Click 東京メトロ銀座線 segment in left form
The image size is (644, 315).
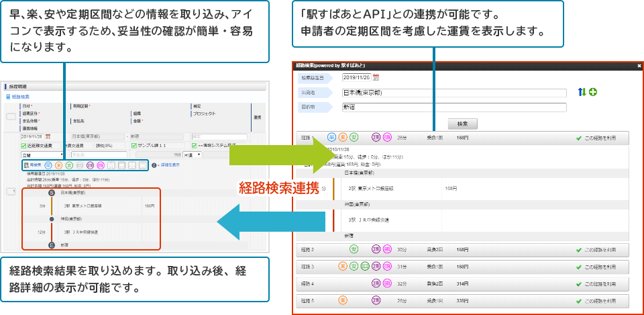(x=87, y=206)
